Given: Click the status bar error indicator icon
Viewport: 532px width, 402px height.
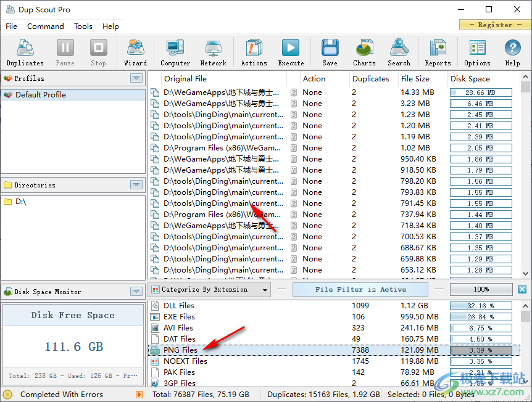Looking at the screenshot, I should (x=139, y=394).
